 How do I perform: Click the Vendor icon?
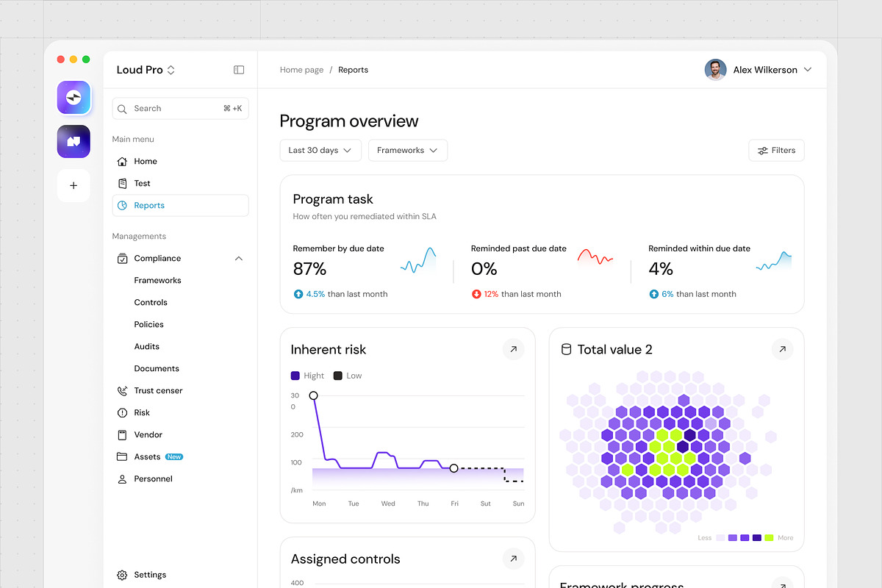123,435
